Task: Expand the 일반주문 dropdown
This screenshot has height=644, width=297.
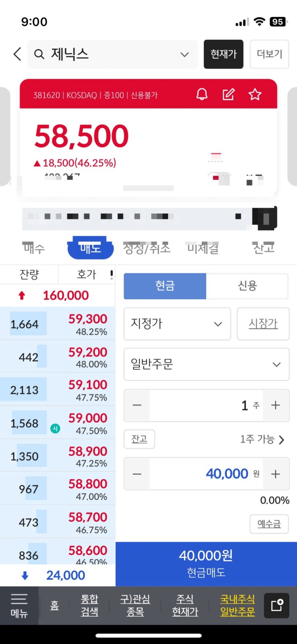Action: [206, 364]
